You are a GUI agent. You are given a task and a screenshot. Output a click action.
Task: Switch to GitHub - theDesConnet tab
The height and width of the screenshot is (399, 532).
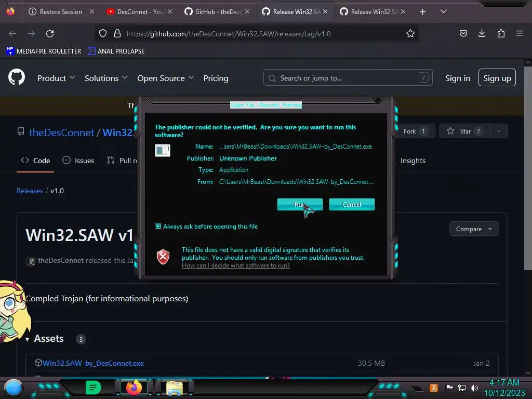click(x=217, y=11)
